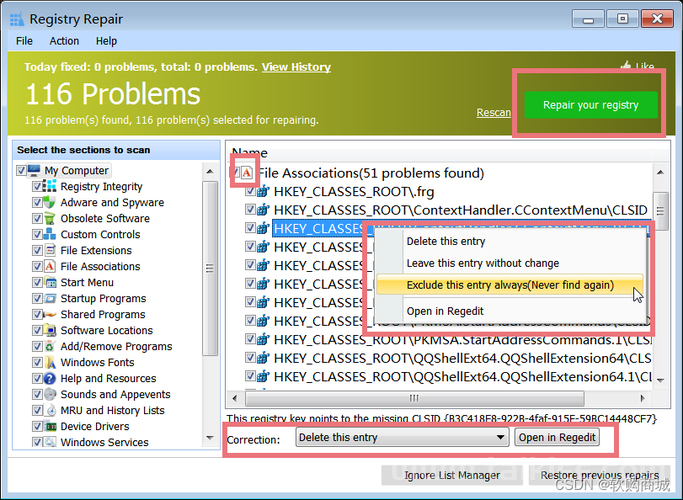Click the Shared Programs icon
Image resolution: width=683 pixels, height=500 pixels.
click(x=51, y=314)
